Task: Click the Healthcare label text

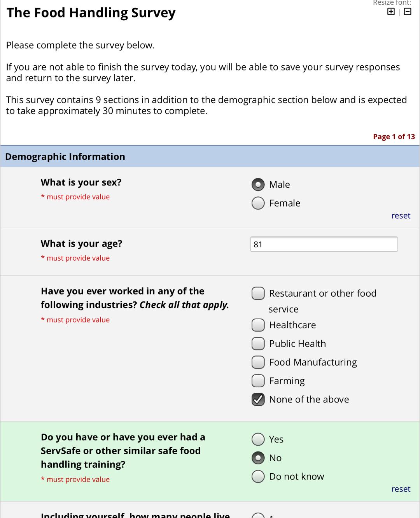Action: pos(292,325)
